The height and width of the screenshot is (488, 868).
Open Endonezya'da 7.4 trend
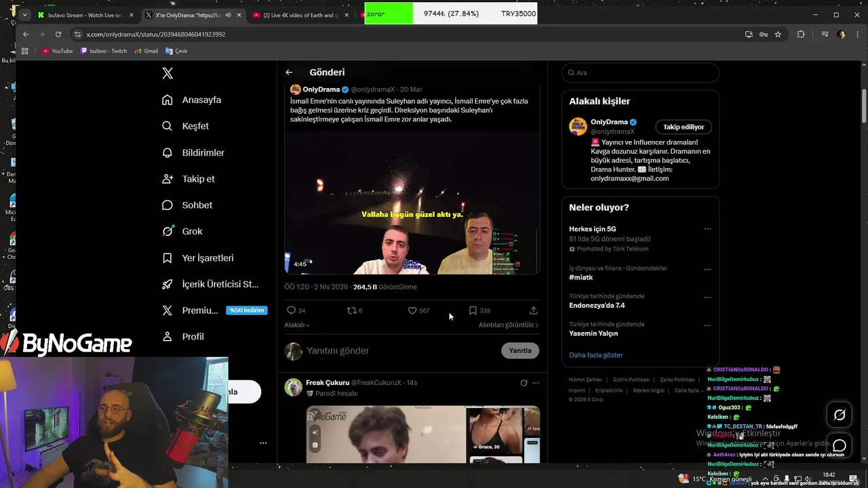coord(597,305)
